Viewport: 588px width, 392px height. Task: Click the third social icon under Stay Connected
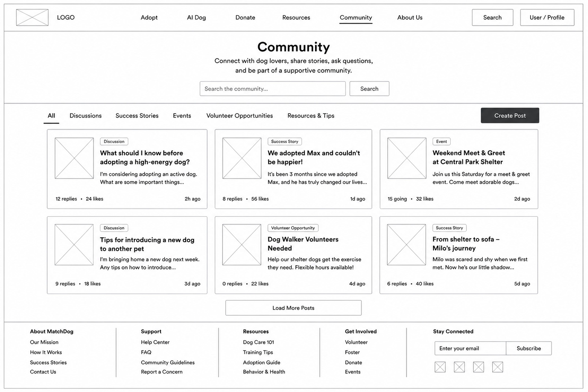(x=478, y=367)
